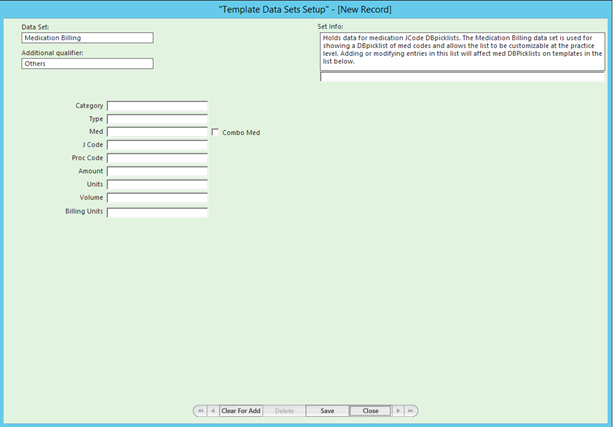Go to the next record arrow

coord(398,411)
